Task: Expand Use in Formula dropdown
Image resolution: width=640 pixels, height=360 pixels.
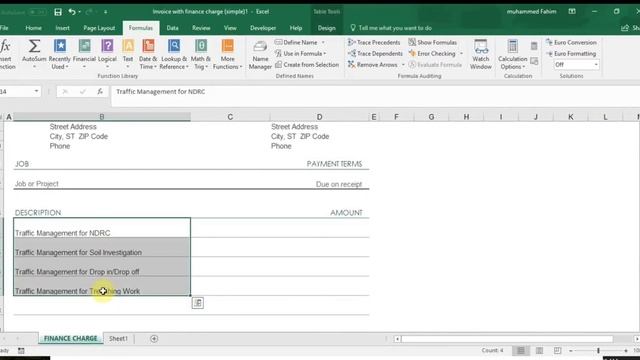Action: (x=324, y=53)
